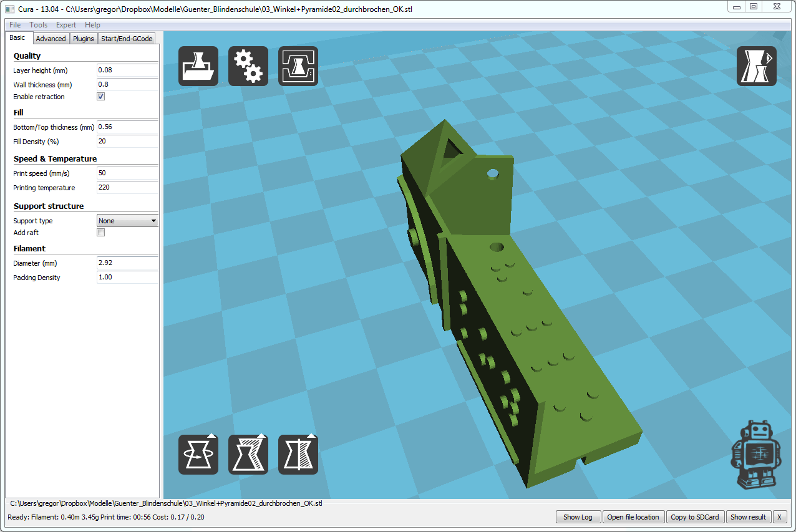Open the Support type dropdown
The width and height of the screenshot is (796, 532).
[128, 221]
